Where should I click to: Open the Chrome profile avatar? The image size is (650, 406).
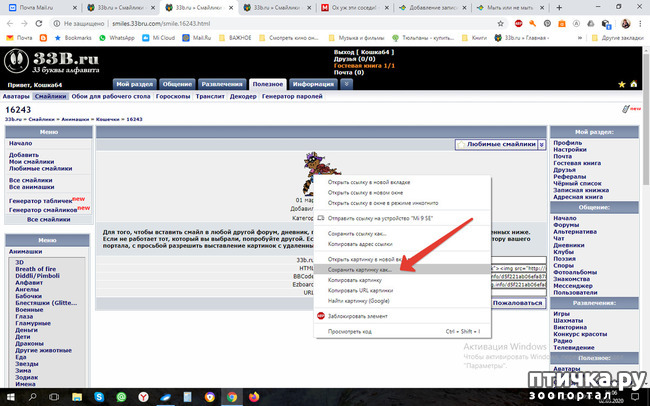coord(626,24)
